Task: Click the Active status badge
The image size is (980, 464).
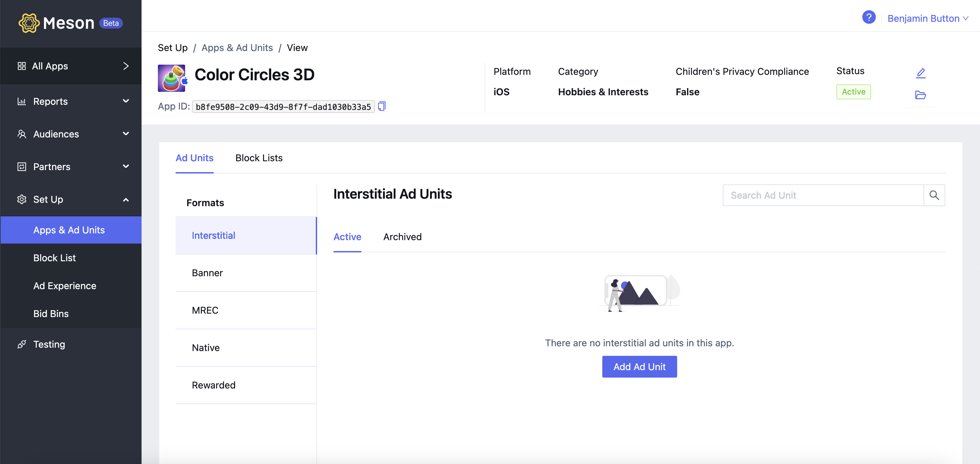Action: 853,92
